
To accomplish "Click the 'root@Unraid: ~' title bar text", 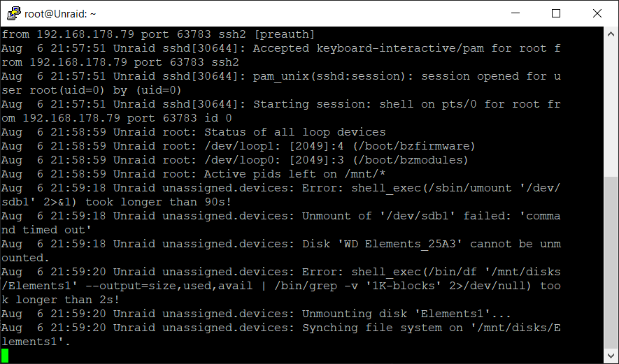I will coord(60,14).
